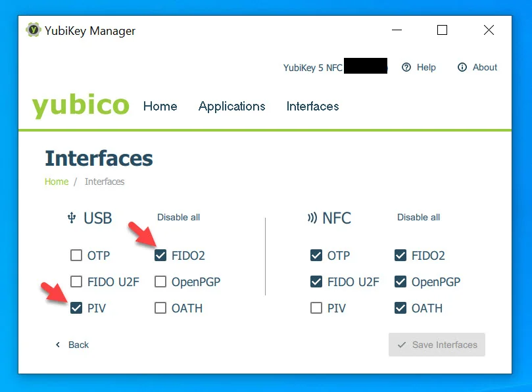Click the About info icon
This screenshot has width=532, height=392.
point(462,67)
